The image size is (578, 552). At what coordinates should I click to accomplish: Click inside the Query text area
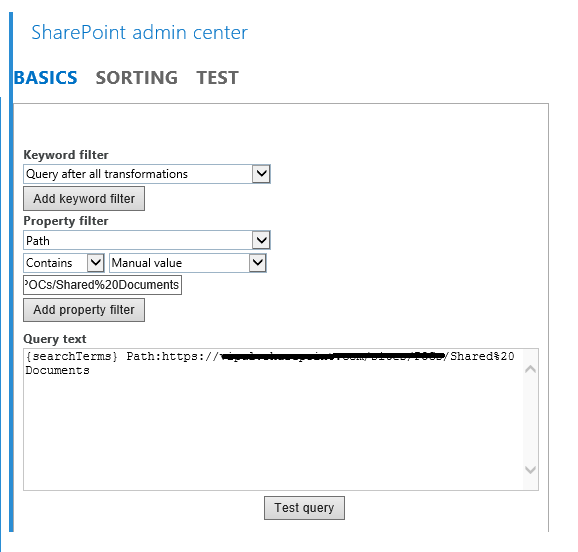click(273, 419)
